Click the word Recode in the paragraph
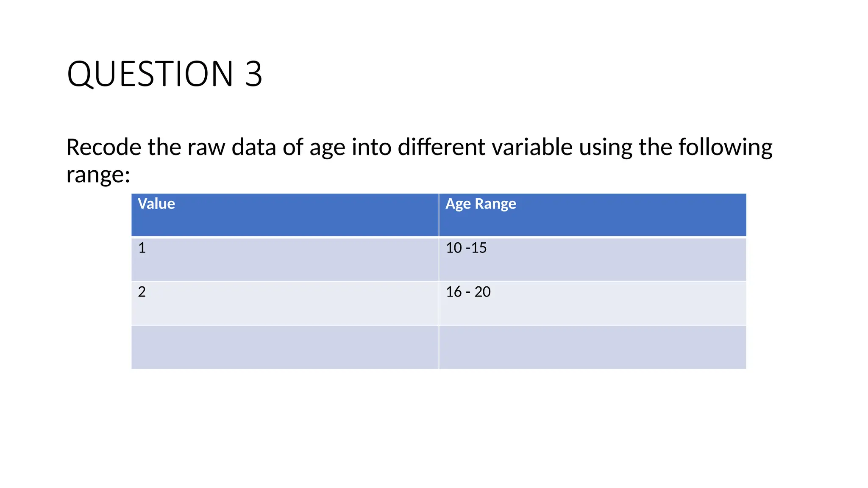This screenshot has width=868, height=488. [x=104, y=147]
